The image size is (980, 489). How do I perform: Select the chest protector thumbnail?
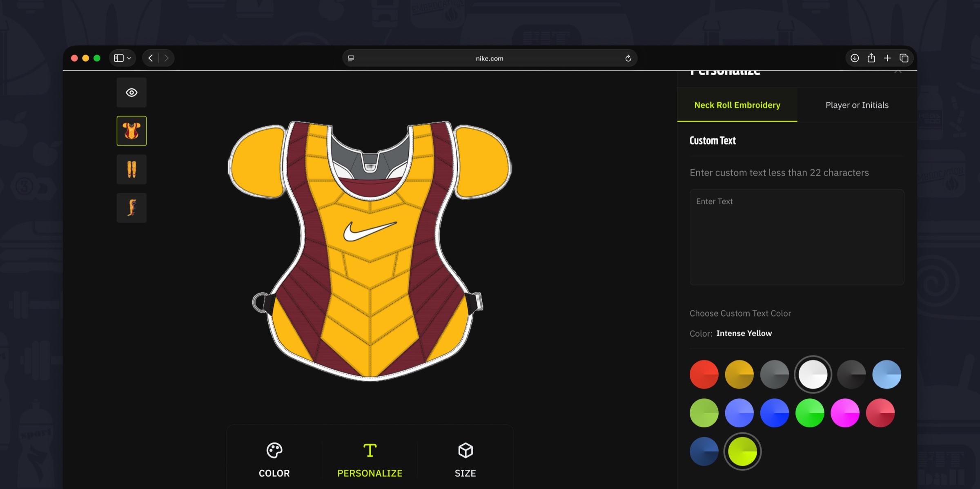pyautogui.click(x=131, y=131)
